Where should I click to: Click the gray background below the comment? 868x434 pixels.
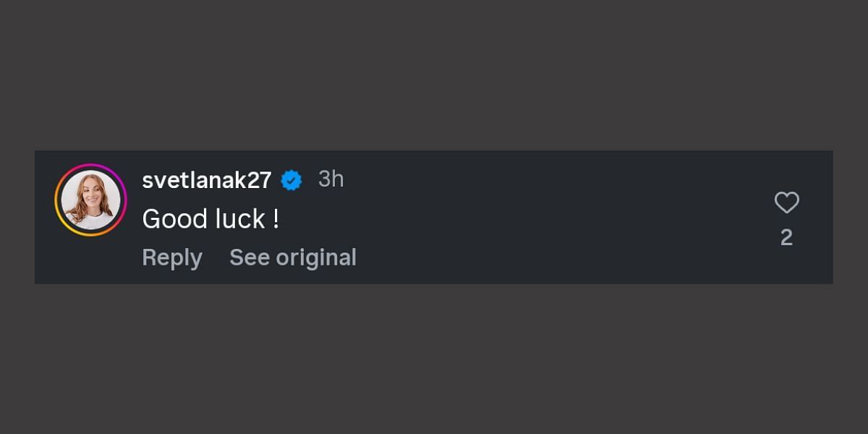(x=434, y=359)
